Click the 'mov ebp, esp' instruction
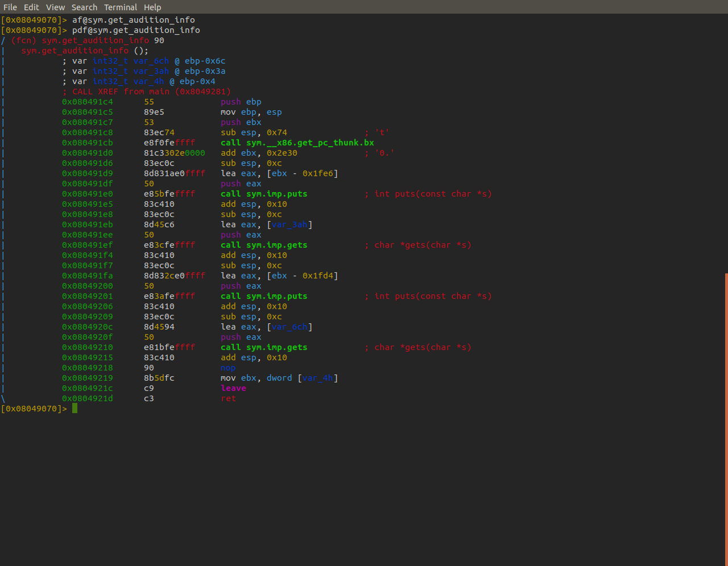Screen dimensions: 728x566 pos(251,112)
